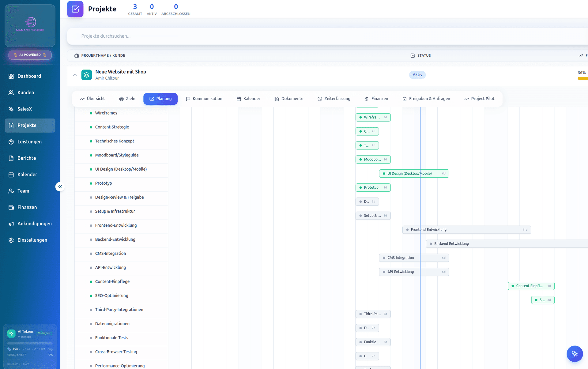Click the Aktiv status badge
The image size is (588, 369).
pyautogui.click(x=417, y=75)
